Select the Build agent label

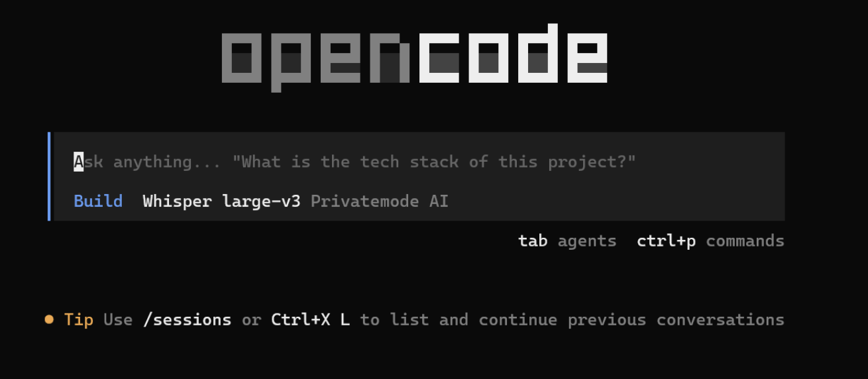click(98, 201)
